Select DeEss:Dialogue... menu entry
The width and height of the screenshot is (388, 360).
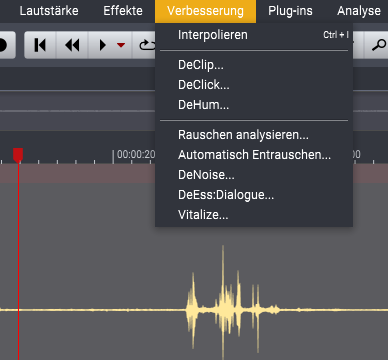pos(254,195)
